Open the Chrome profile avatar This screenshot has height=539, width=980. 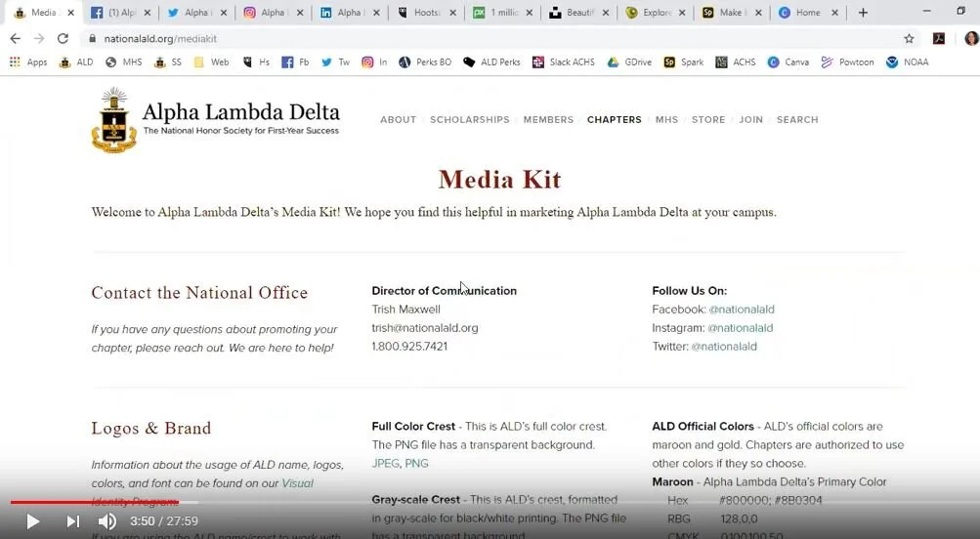tap(970, 39)
